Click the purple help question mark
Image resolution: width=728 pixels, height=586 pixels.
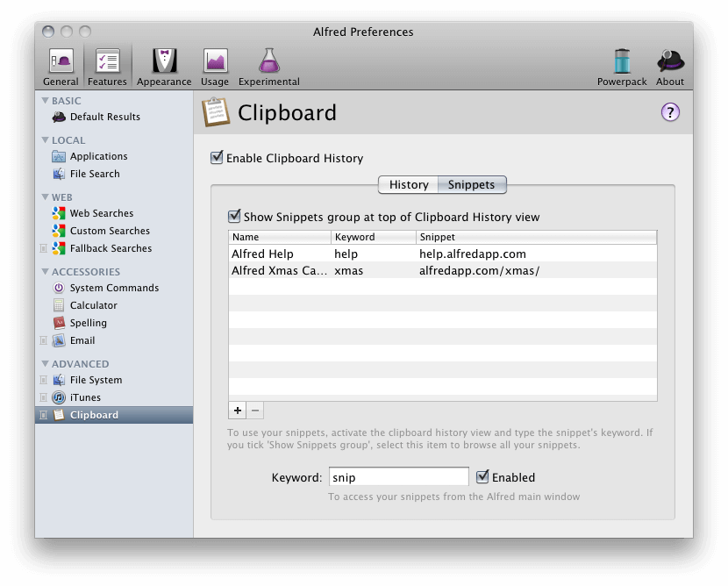tap(670, 112)
